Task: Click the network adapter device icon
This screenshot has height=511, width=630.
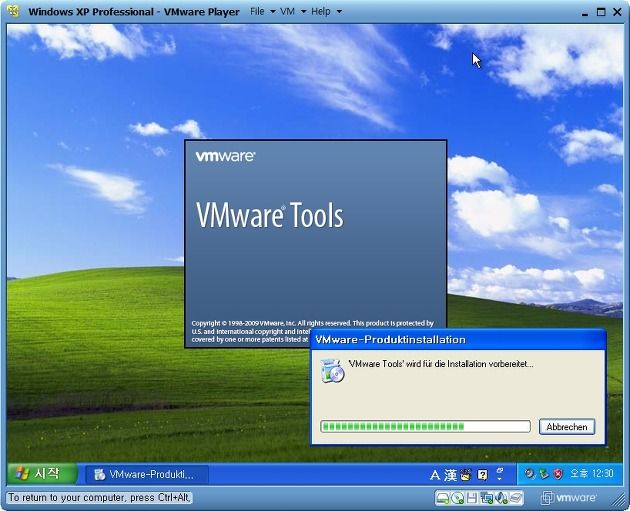Action: point(487,498)
